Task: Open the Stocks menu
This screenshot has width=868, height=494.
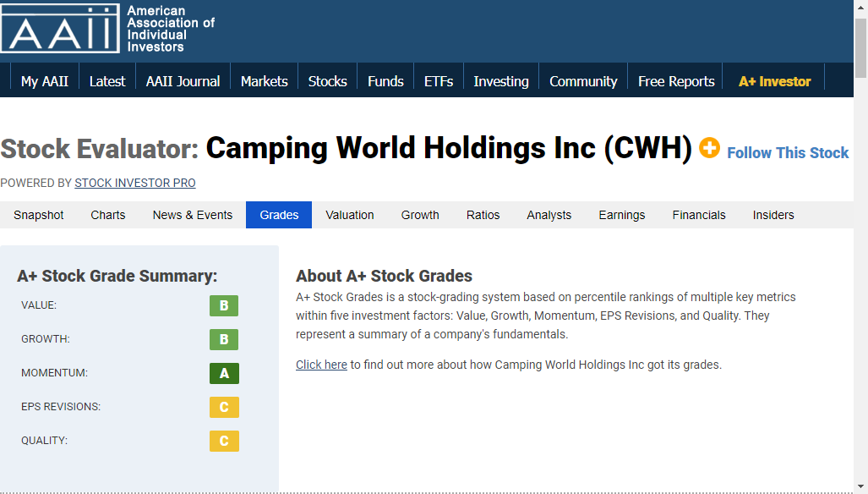Action: (328, 81)
